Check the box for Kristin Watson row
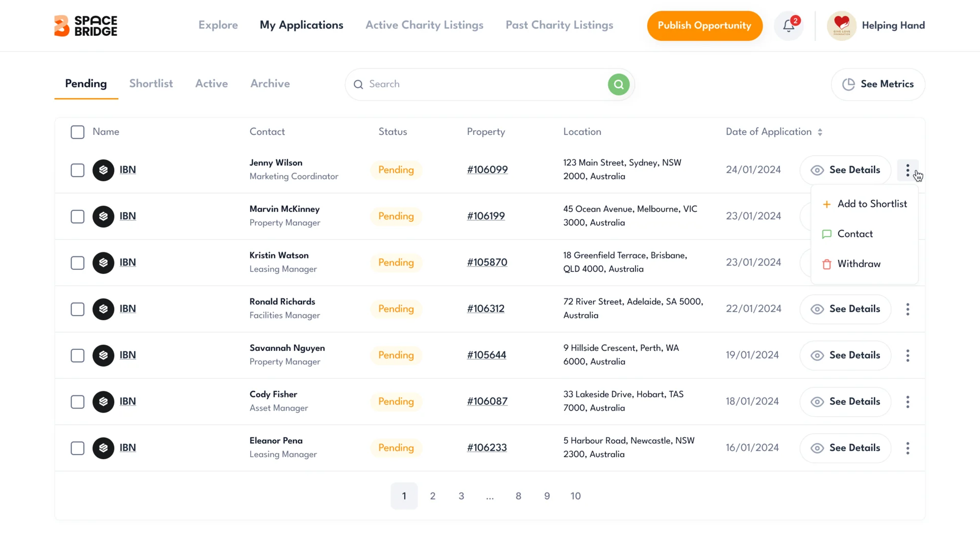The height and width of the screenshot is (545, 980). pyautogui.click(x=78, y=263)
